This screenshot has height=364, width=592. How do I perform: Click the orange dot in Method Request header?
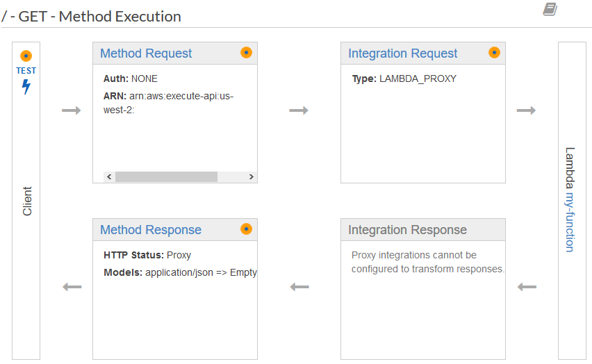click(246, 53)
